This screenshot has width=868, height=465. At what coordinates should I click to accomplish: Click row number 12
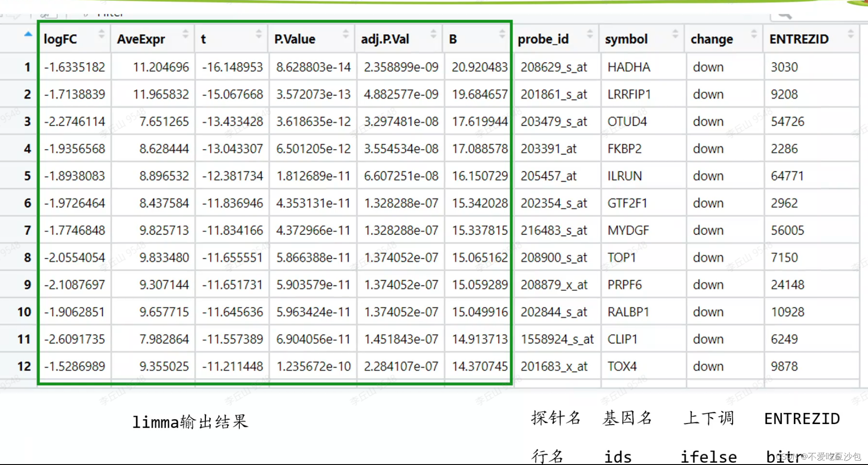click(24, 366)
